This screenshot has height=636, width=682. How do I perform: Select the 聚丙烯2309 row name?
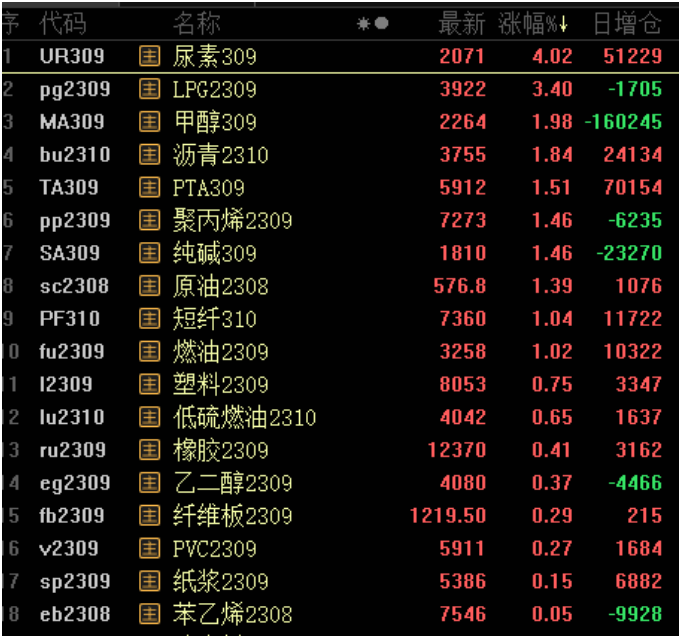tap(232, 220)
